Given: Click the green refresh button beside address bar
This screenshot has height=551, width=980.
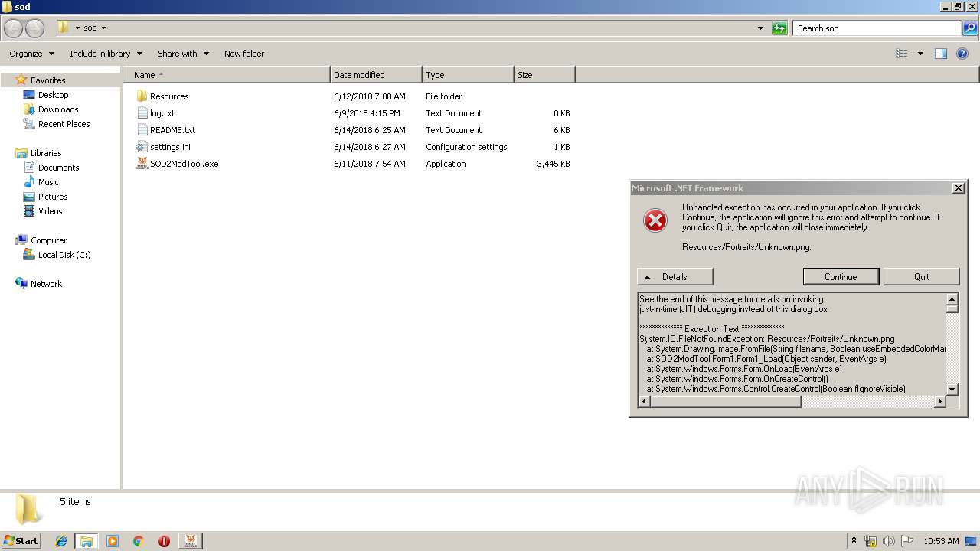Looking at the screenshot, I should 779,28.
